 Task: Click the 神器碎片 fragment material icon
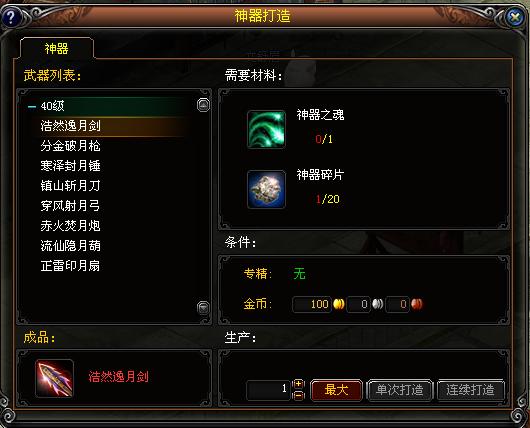point(266,189)
